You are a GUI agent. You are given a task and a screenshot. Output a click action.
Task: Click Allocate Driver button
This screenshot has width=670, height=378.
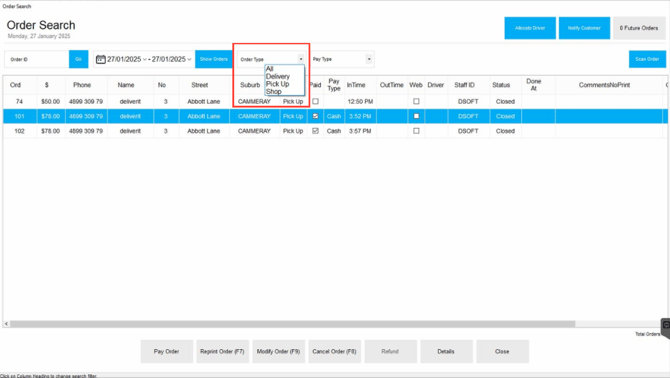(530, 28)
